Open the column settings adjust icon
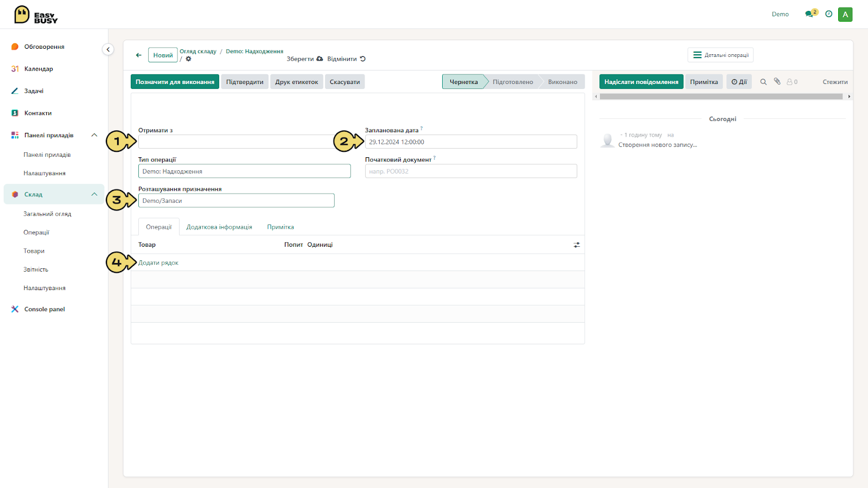The width and height of the screenshot is (868, 488). (577, 245)
